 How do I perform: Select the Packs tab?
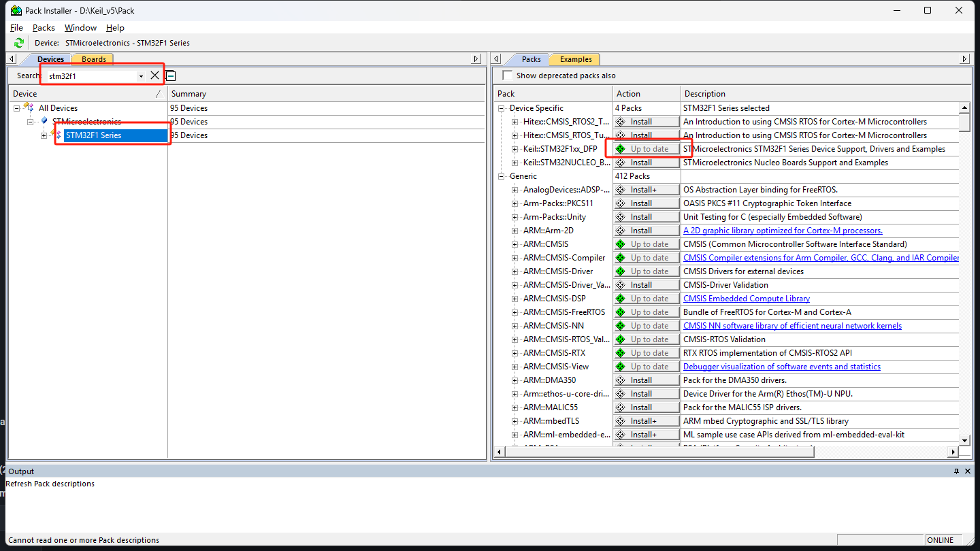point(532,59)
